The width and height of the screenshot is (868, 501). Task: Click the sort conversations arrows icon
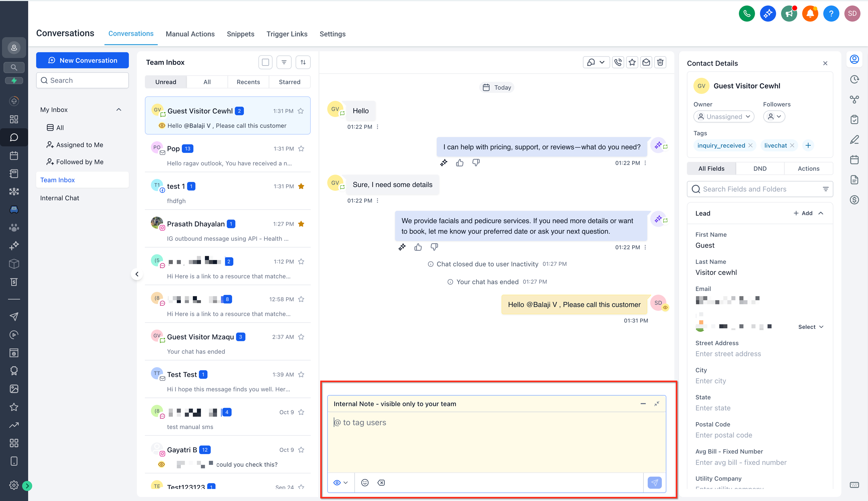303,62
